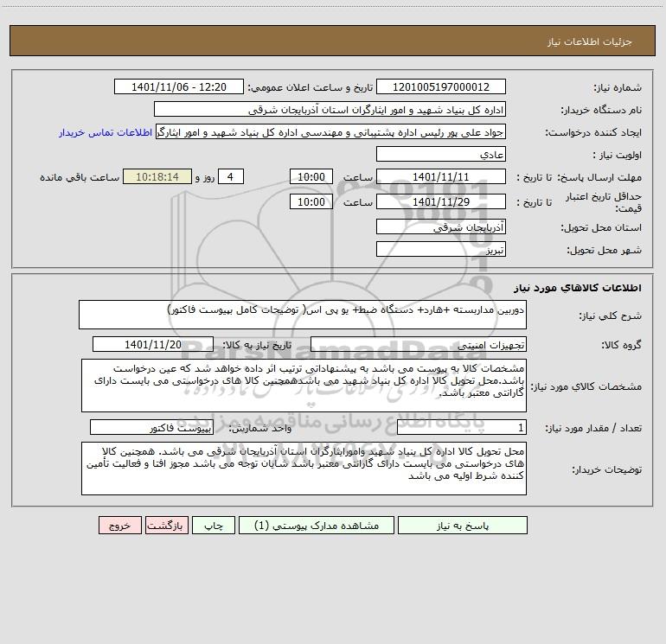
Task: Click the اولویت نیاز label
Action: [x=618, y=155]
